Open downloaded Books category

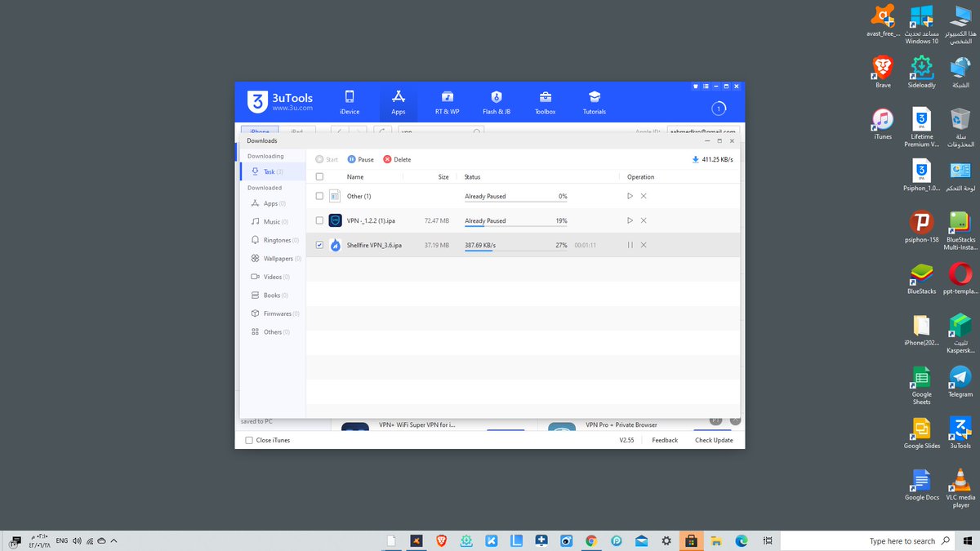(273, 295)
